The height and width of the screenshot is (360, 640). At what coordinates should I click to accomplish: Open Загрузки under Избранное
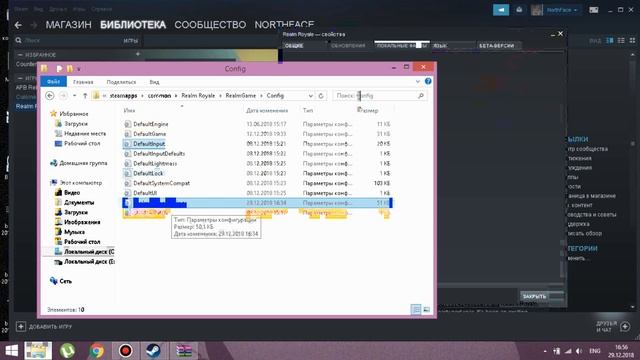pyautogui.click(x=76, y=124)
